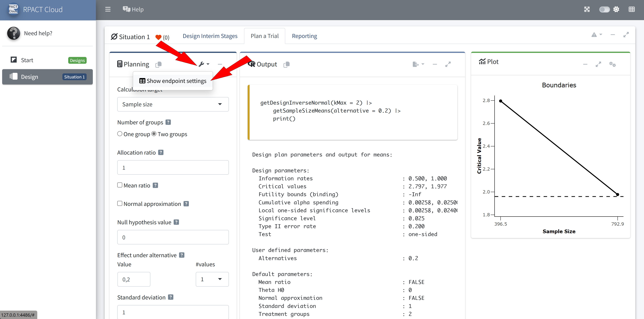The image size is (644, 319).
Task: Open the #values dropdown
Action: tap(212, 279)
